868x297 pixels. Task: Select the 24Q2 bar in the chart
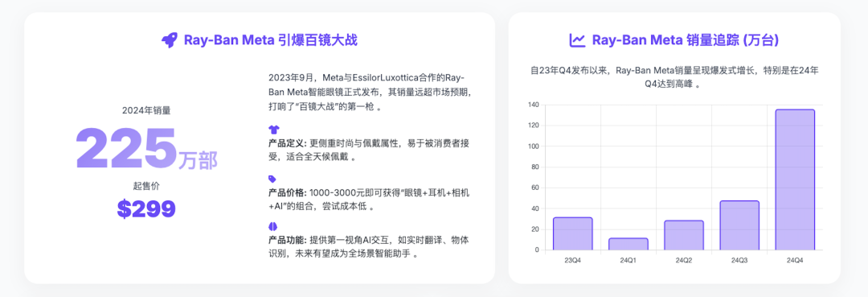pyautogui.click(x=684, y=235)
